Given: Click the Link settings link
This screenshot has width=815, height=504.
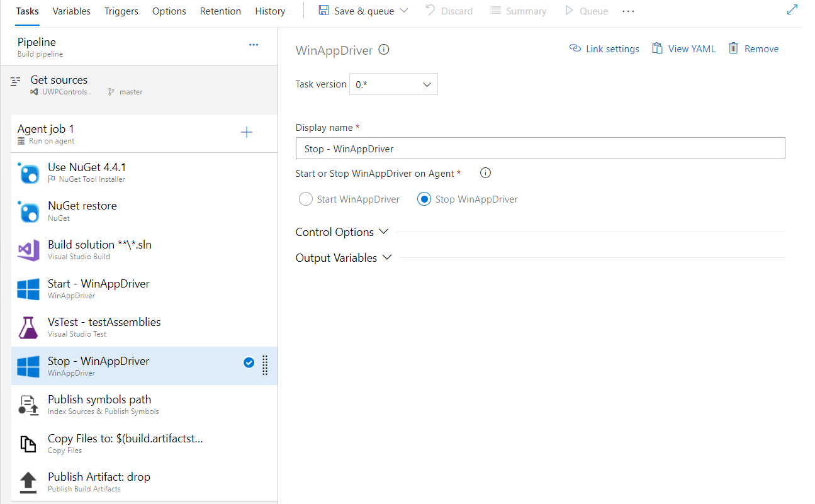Looking at the screenshot, I should [612, 49].
